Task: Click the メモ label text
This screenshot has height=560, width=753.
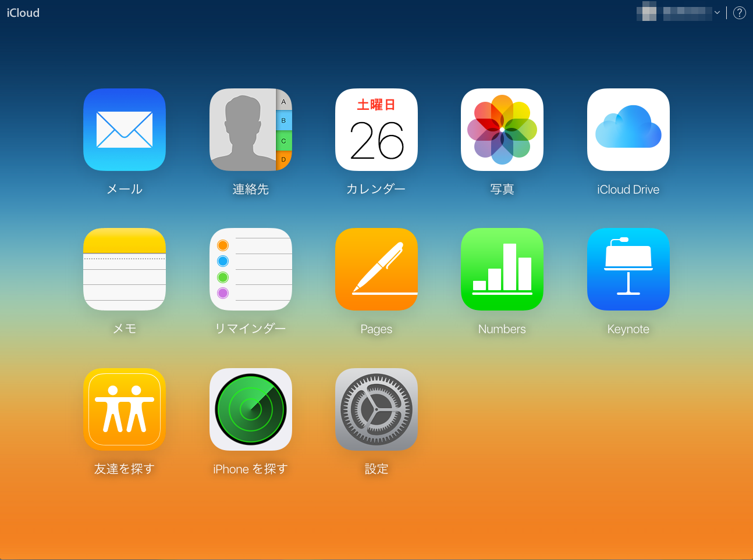Action: click(x=125, y=329)
